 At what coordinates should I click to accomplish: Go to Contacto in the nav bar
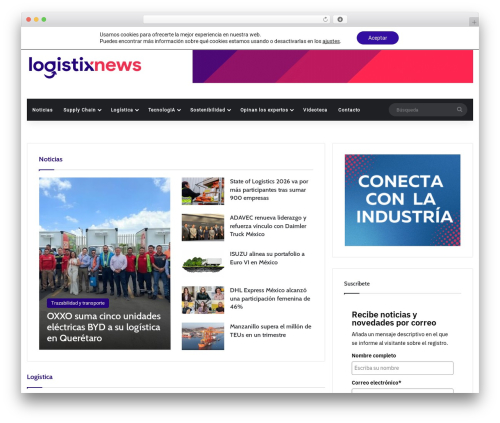tap(349, 110)
